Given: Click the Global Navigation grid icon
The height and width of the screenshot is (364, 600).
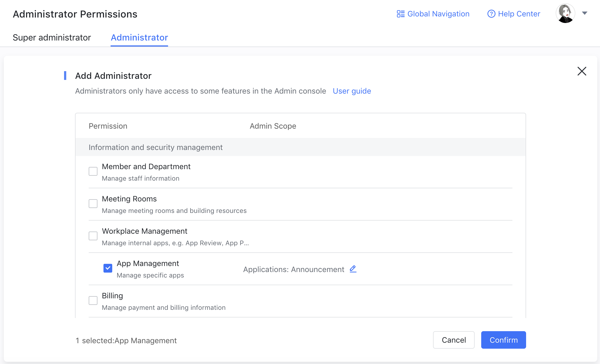Looking at the screenshot, I should [400, 14].
